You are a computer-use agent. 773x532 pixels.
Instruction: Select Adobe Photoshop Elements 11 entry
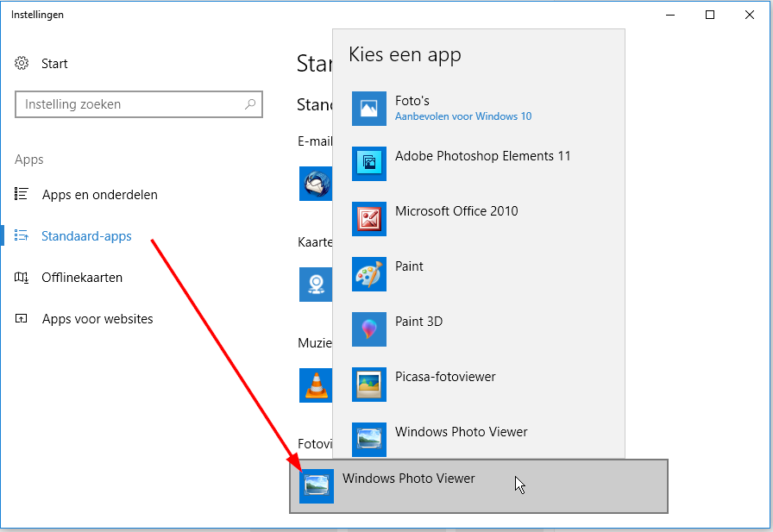(479, 164)
